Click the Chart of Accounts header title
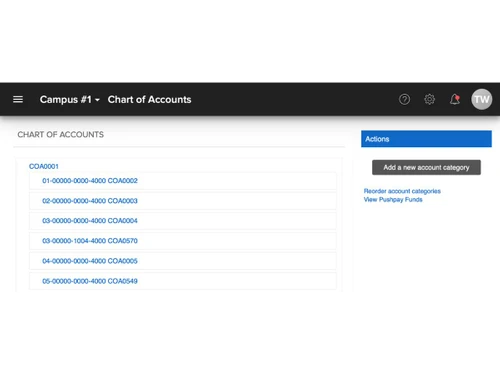500x375 pixels. tap(149, 99)
